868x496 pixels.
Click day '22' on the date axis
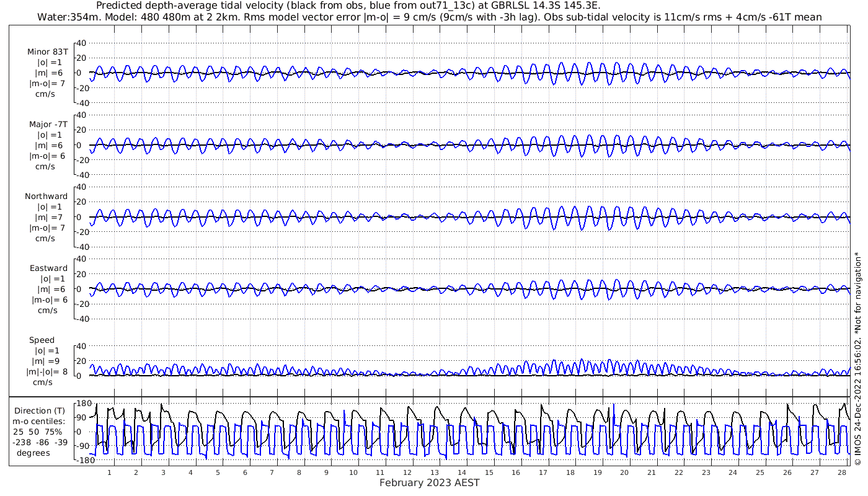point(679,472)
